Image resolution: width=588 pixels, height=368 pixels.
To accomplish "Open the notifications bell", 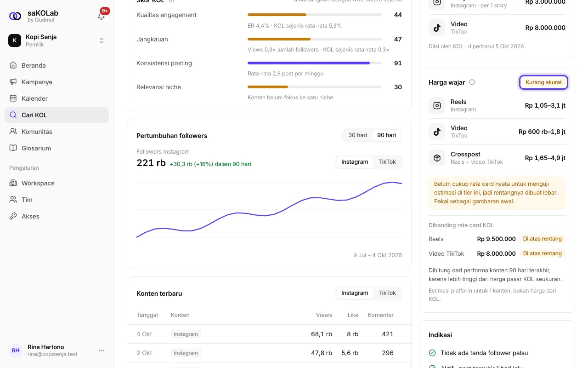I will pyautogui.click(x=102, y=16).
